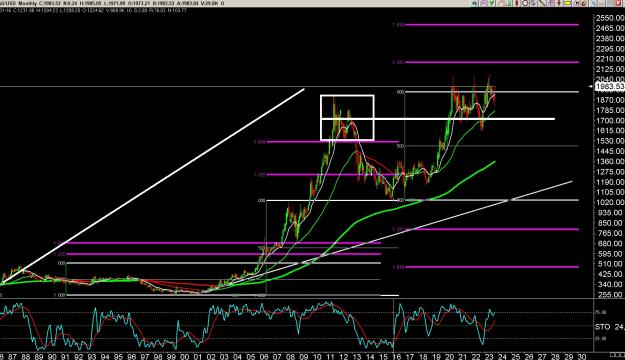Click the red down-arrow toolbar icon
Viewport: 625px width, 360px height.
pos(559,3)
